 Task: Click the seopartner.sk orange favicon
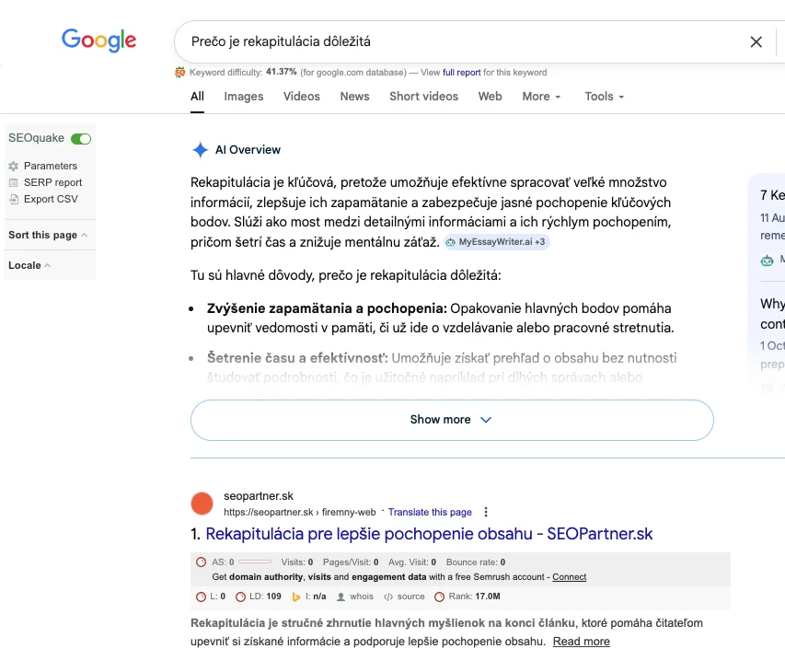[x=202, y=504]
